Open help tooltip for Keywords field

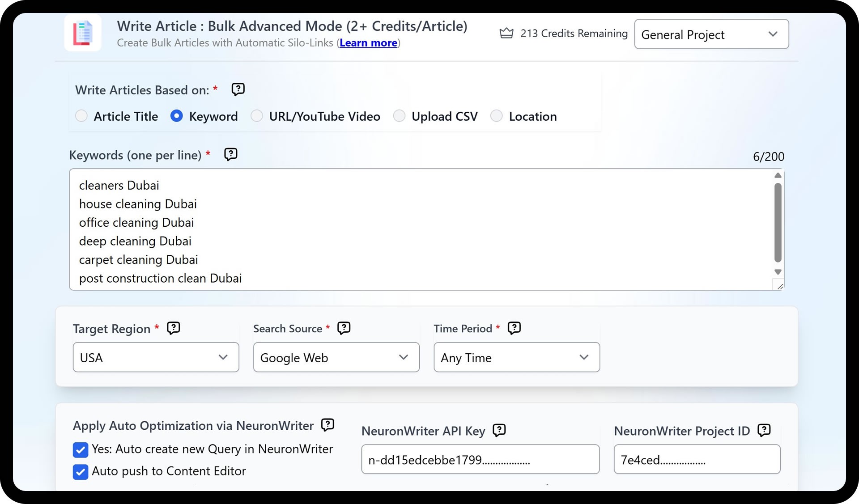231,155
